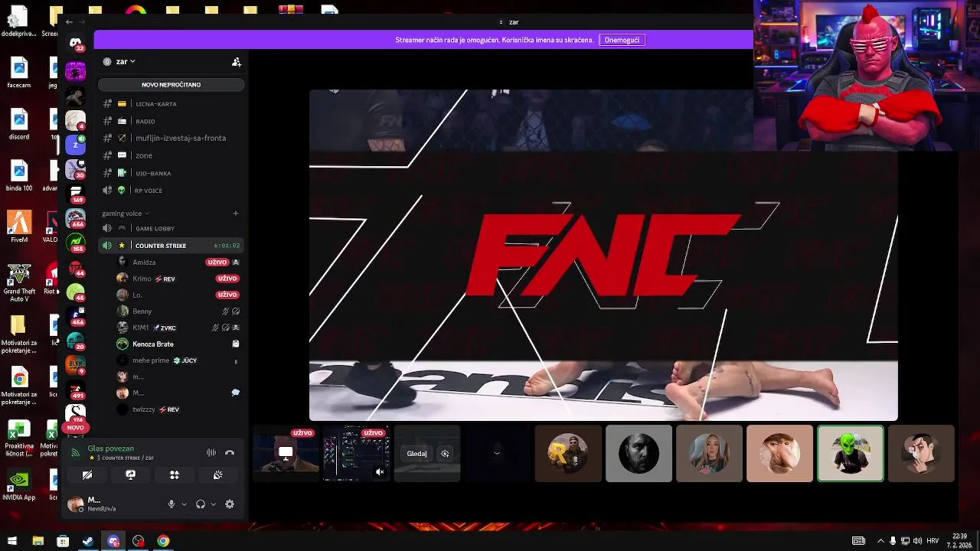Click the Steam icon in the taskbar

88,541
